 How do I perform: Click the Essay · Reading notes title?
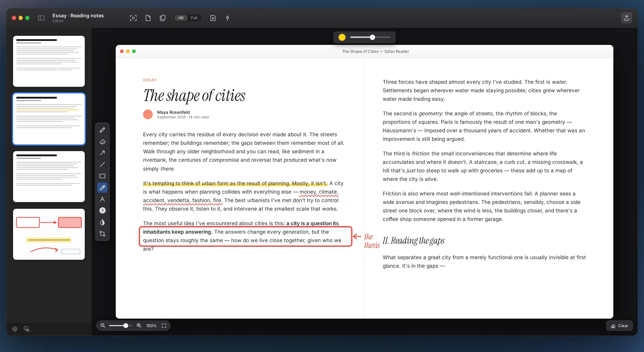point(78,15)
